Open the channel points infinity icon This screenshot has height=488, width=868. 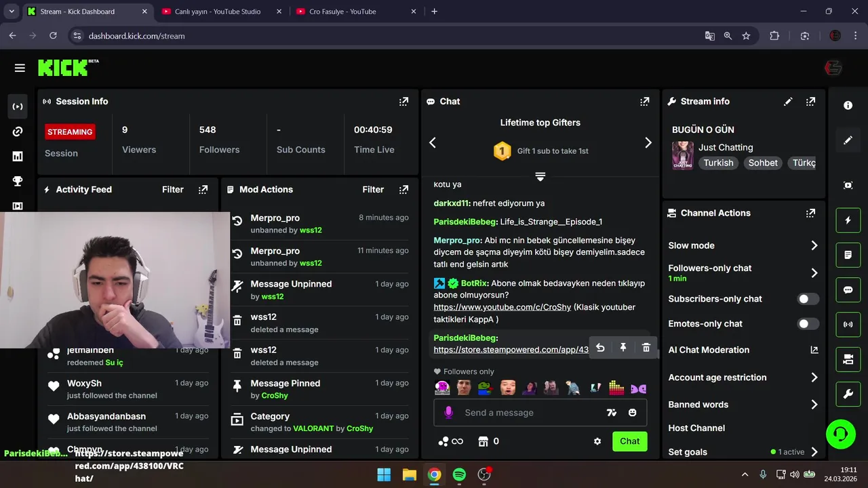pyautogui.click(x=451, y=441)
